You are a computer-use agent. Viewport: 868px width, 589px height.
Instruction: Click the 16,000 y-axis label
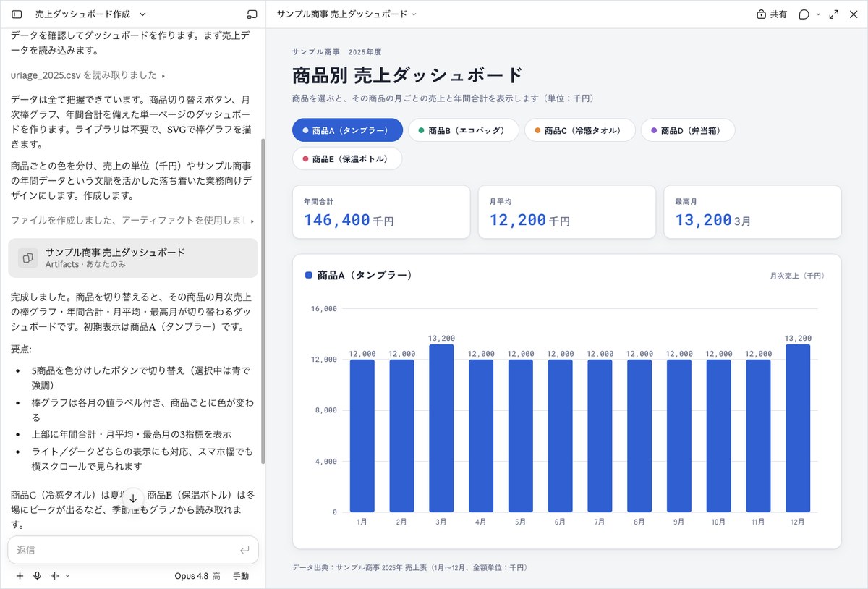coord(324,309)
